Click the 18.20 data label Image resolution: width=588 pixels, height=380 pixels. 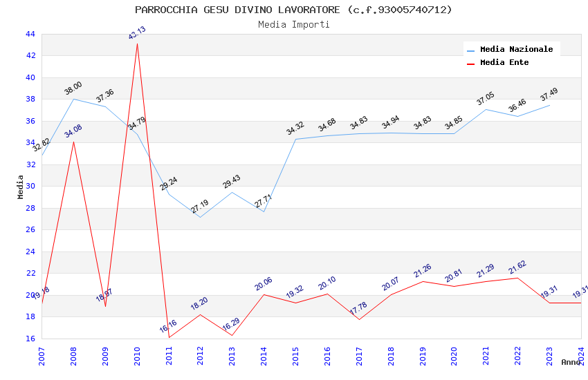tap(199, 303)
